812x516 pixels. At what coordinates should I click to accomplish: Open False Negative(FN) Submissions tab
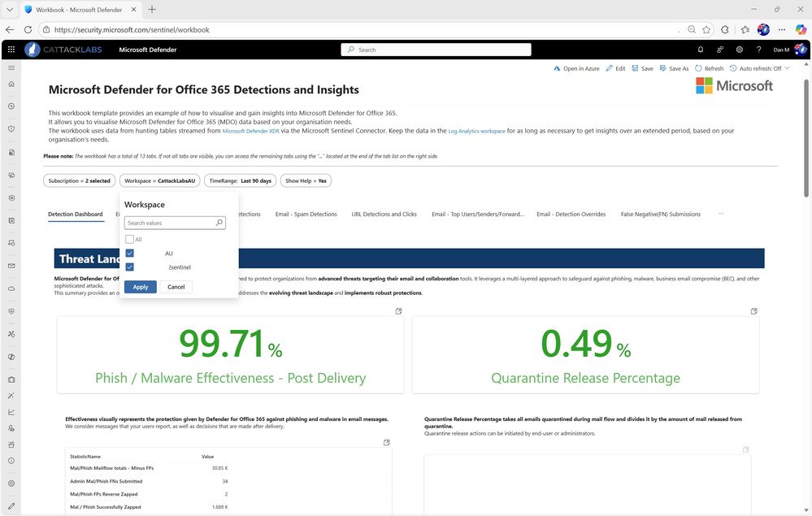661,215
